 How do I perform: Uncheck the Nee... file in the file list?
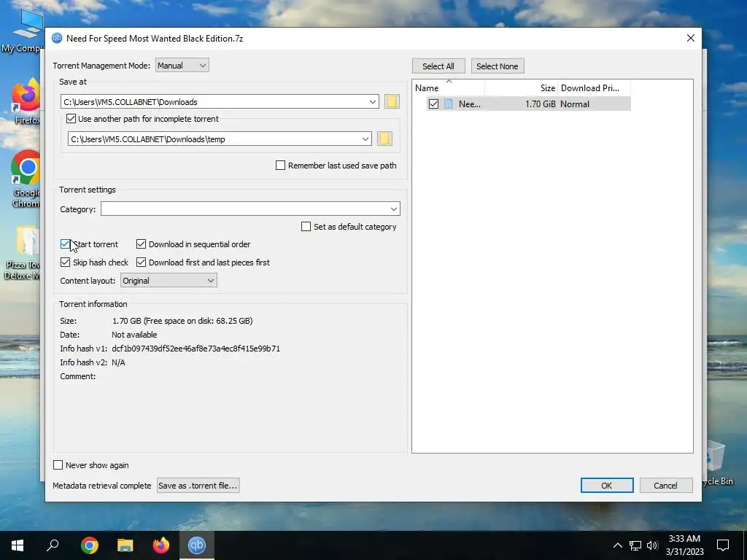(433, 104)
